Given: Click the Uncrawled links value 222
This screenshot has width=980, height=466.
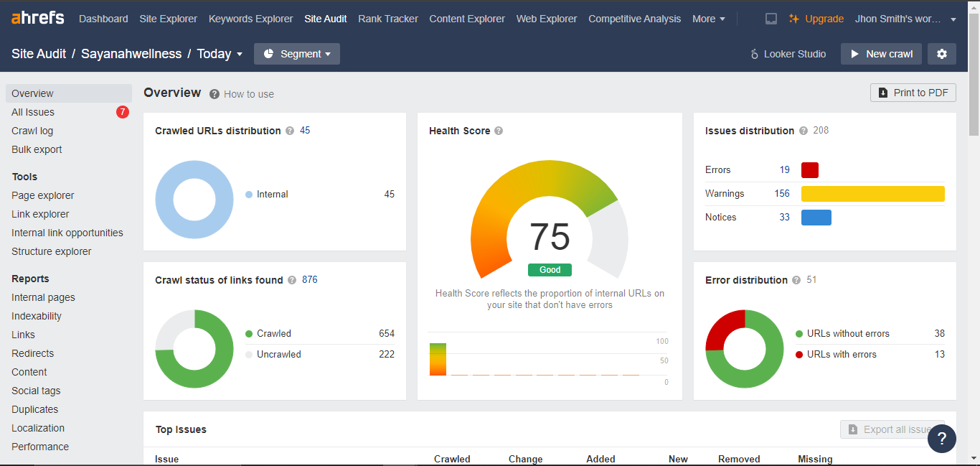Looking at the screenshot, I should click(x=387, y=354).
